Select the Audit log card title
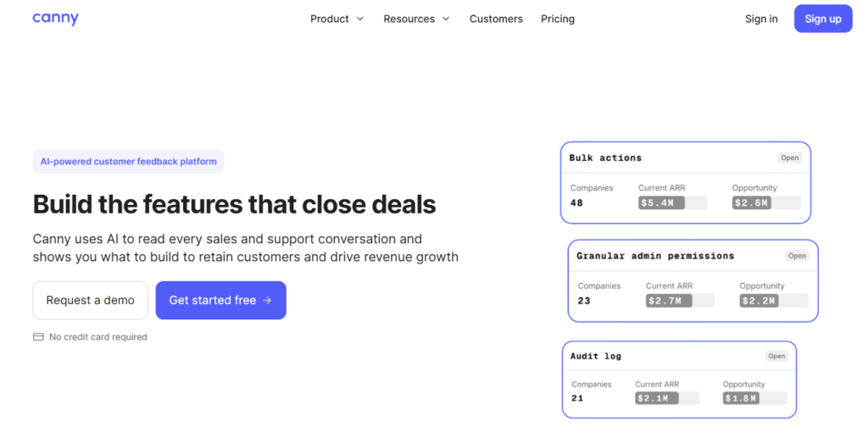868x438 pixels. (x=596, y=356)
